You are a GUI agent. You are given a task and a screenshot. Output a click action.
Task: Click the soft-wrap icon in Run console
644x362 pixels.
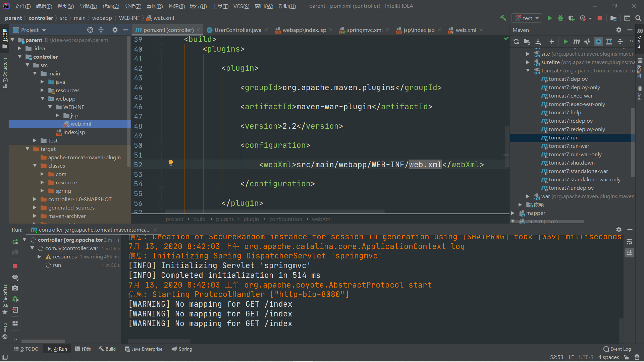pyautogui.click(x=629, y=242)
